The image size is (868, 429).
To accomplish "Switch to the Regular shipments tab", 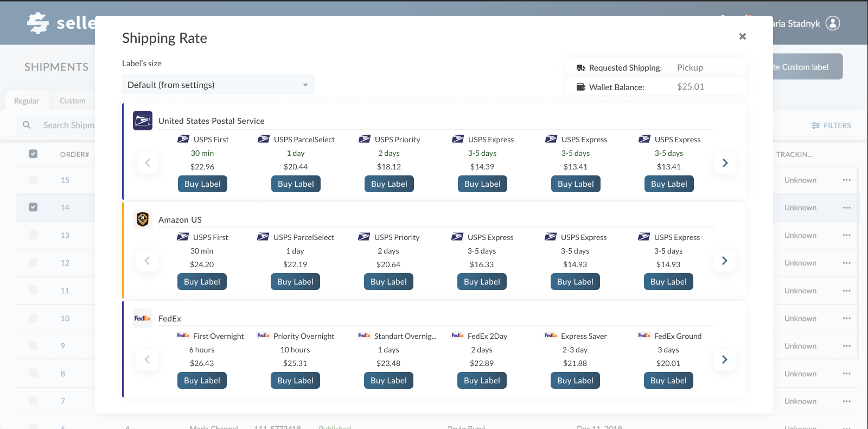I will [27, 101].
